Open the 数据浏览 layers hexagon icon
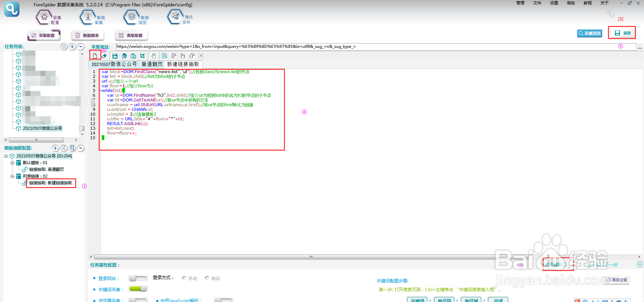644x302 pixels. coord(132,18)
